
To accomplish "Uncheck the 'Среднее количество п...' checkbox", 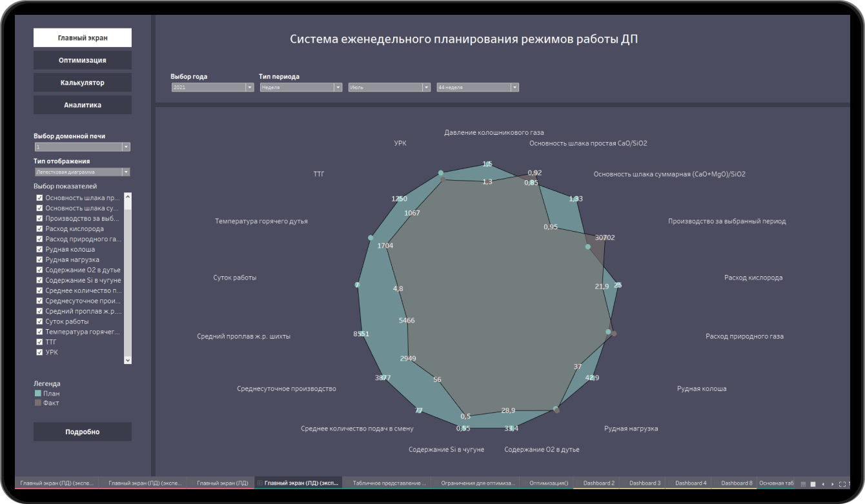I will click(x=39, y=291).
